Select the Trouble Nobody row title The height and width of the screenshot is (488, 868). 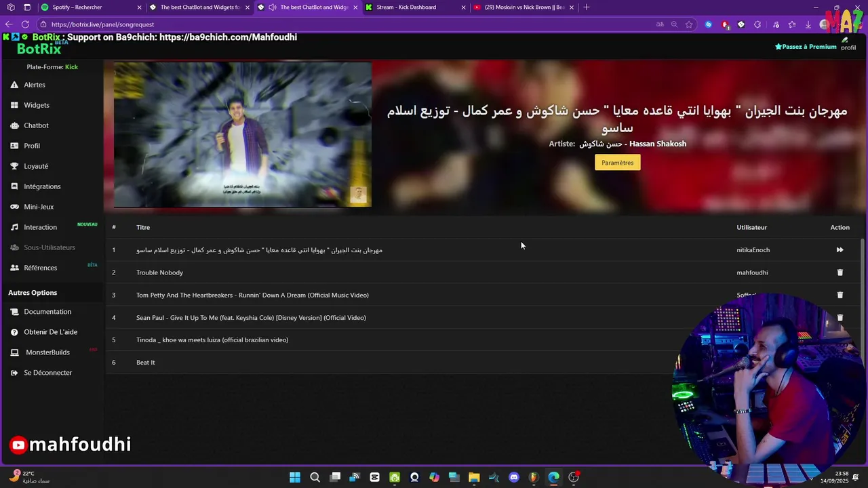(159, 272)
